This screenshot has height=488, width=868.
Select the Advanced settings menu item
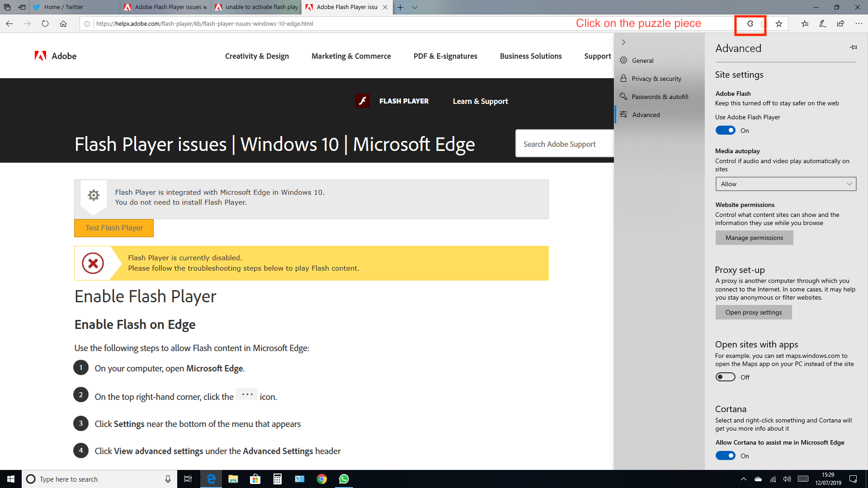click(x=646, y=114)
